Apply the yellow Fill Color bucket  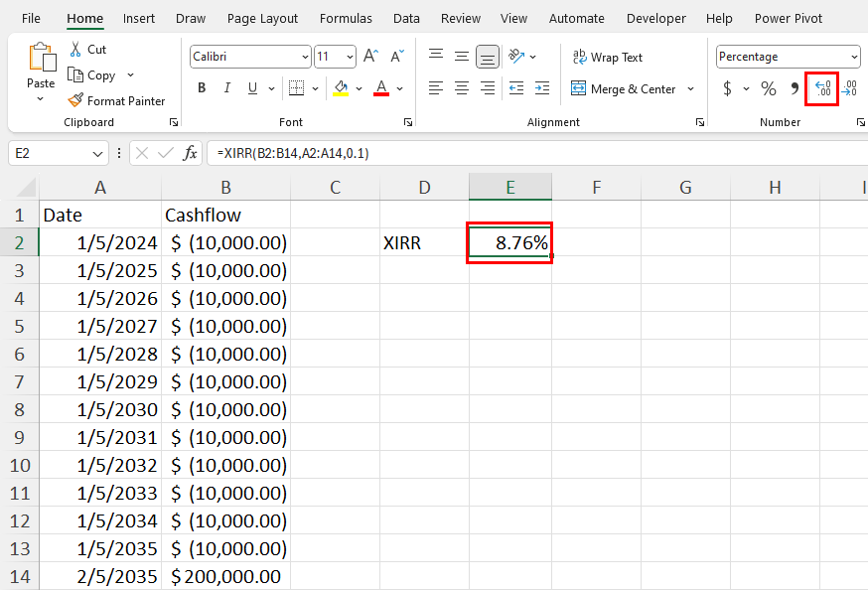[341, 88]
